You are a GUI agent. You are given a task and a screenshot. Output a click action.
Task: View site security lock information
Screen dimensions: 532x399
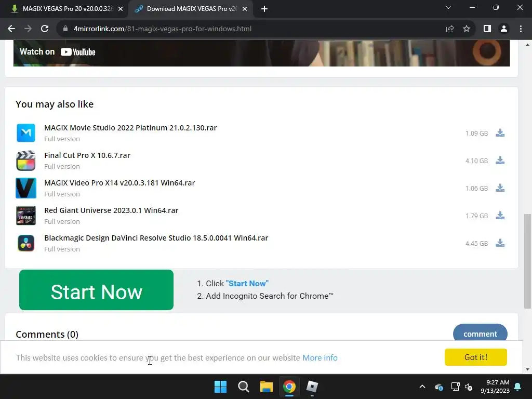pos(65,29)
